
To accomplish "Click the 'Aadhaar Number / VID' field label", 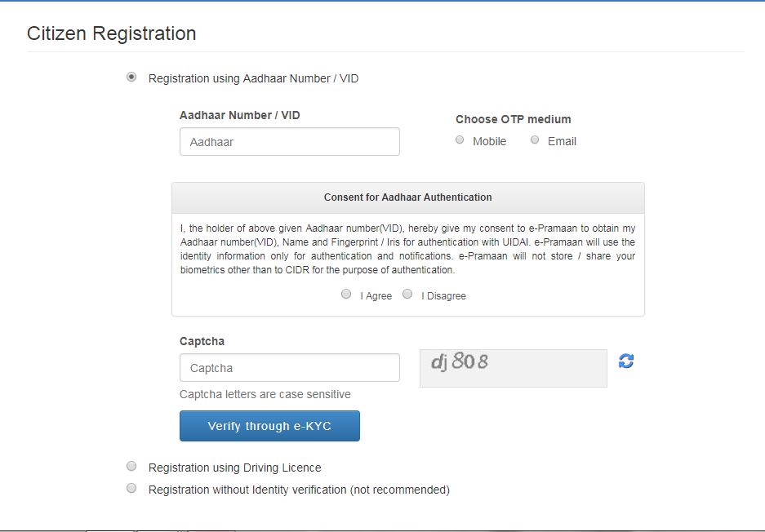I will tap(240, 115).
